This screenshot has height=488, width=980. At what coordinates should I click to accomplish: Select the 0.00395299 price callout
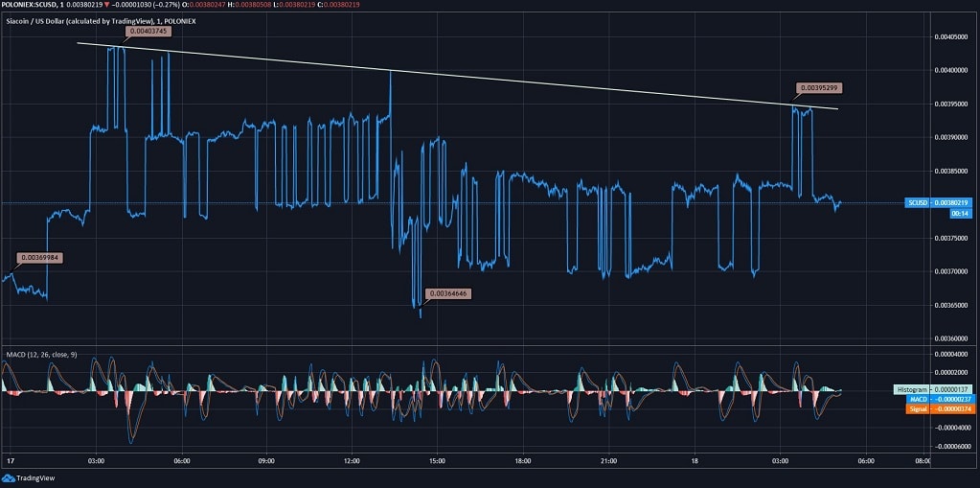[x=820, y=87]
